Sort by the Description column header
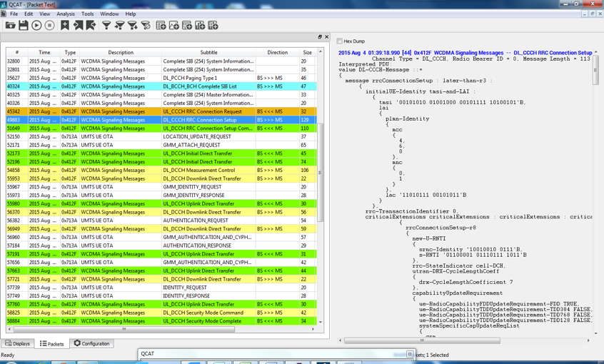Viewport: 604px width, 364px height. click(121, 52)
